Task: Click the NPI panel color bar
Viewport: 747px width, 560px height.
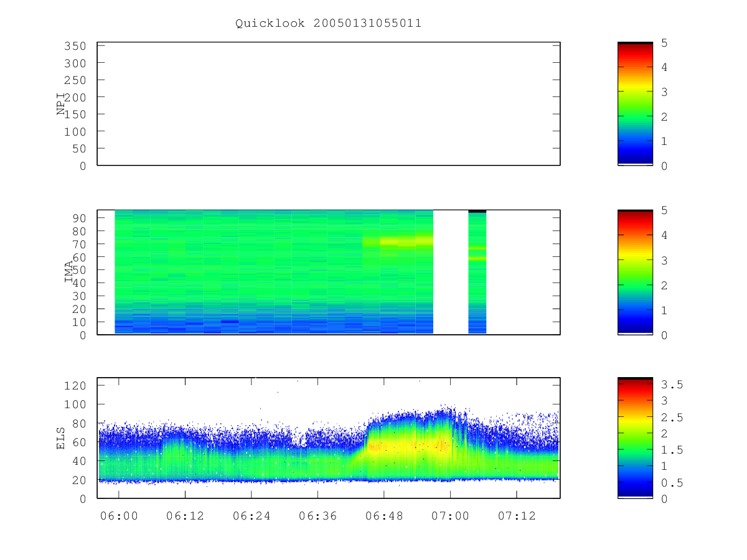Action: click(635, 104)
